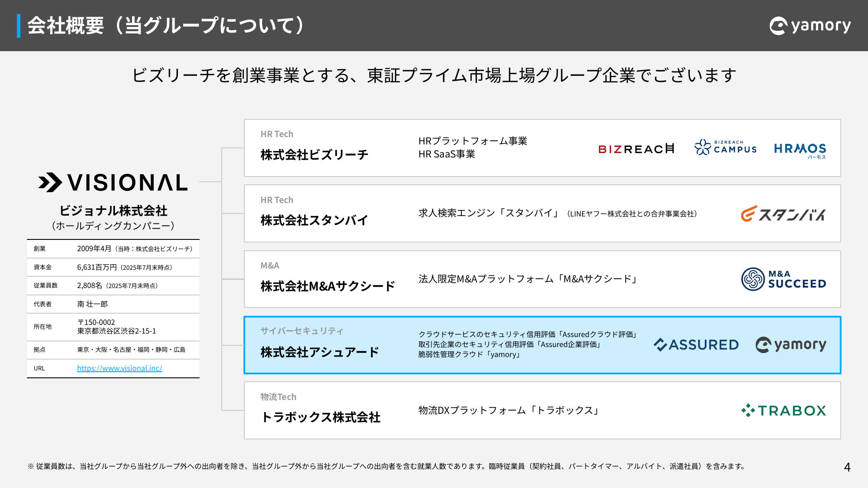Click page number 4

847,467
